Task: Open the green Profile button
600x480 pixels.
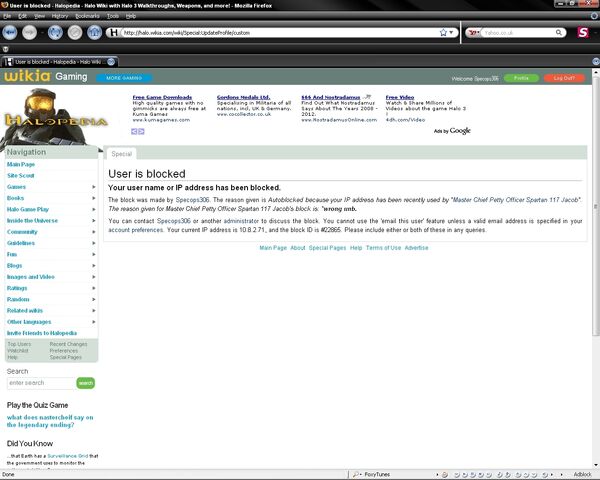Action: (x=521, y=78)
